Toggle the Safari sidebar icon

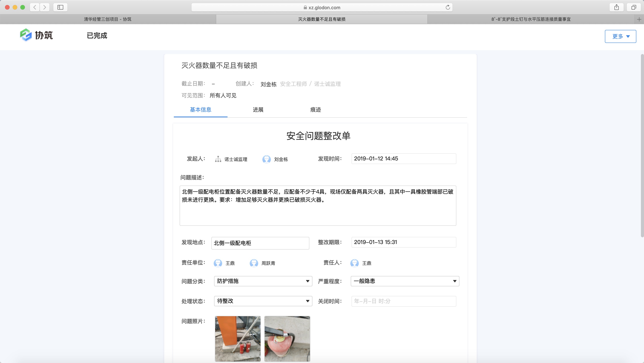pos(60,7)
